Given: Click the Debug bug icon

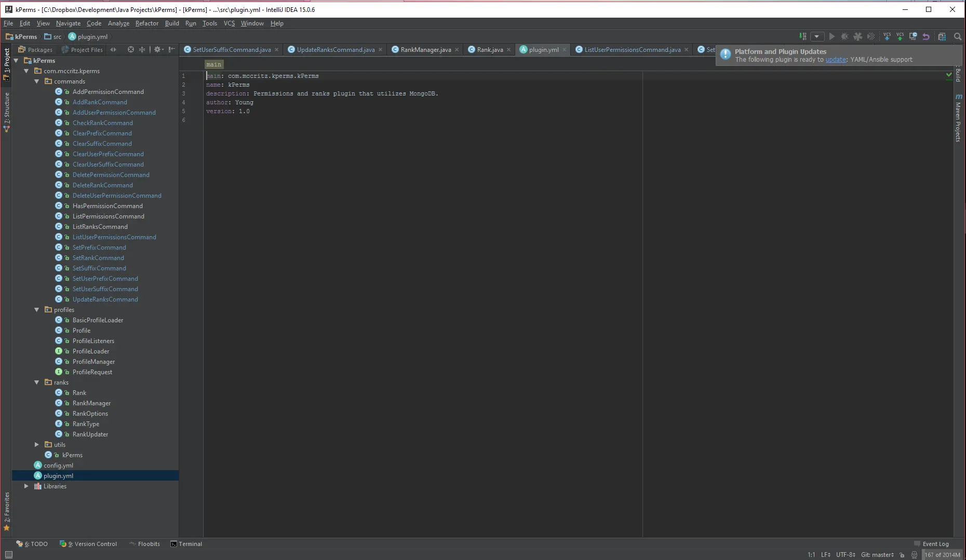Looking at the screenshot, I should pyautogui.click(x=845, y=36).
